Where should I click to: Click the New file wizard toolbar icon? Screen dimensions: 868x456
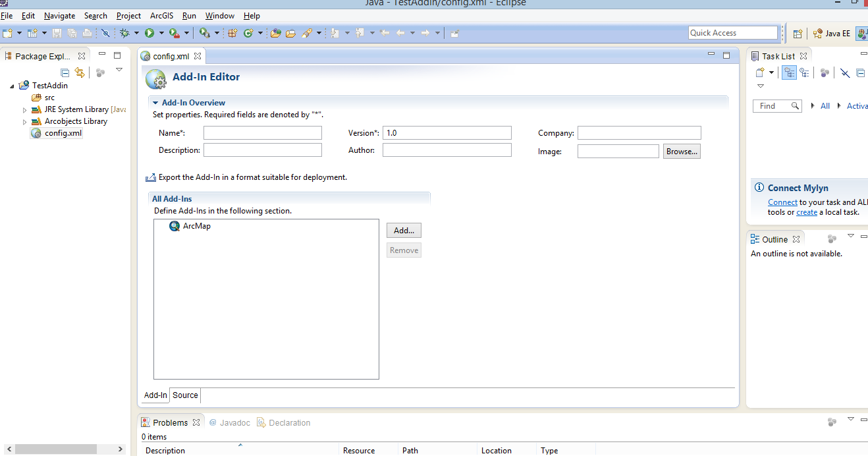tap(7, 33)
